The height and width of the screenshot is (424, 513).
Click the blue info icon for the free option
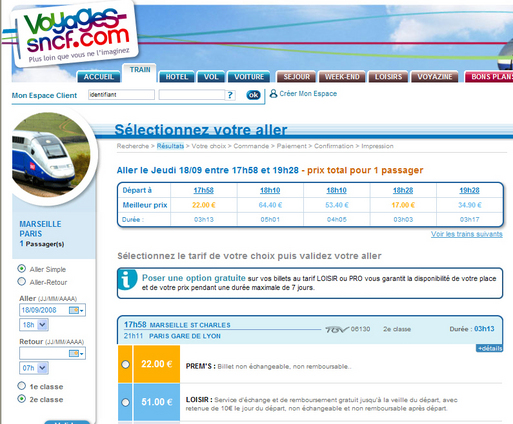tap(127, 279)
